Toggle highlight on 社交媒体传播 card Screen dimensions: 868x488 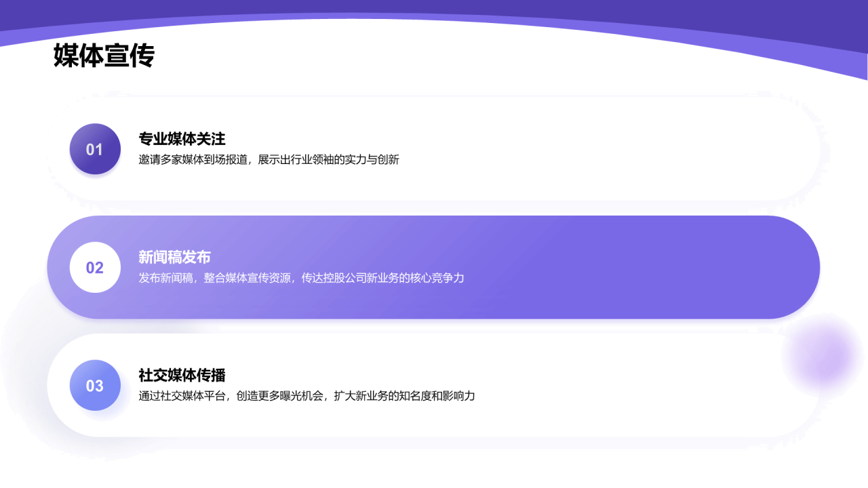434,385
